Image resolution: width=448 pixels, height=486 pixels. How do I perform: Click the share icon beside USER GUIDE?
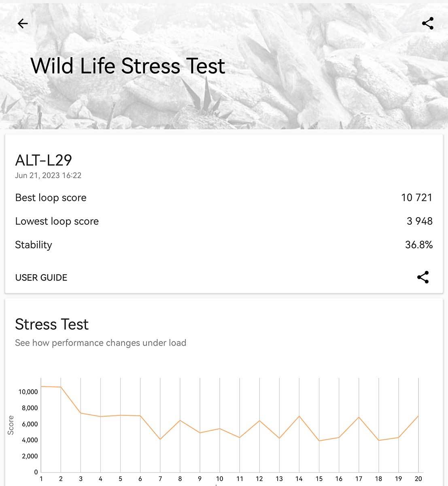point(423,277)
